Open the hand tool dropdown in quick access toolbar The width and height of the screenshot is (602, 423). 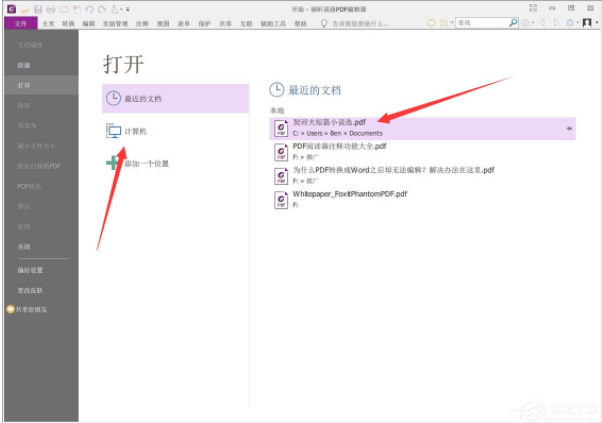pyautogui.click(x=117, y=9)
